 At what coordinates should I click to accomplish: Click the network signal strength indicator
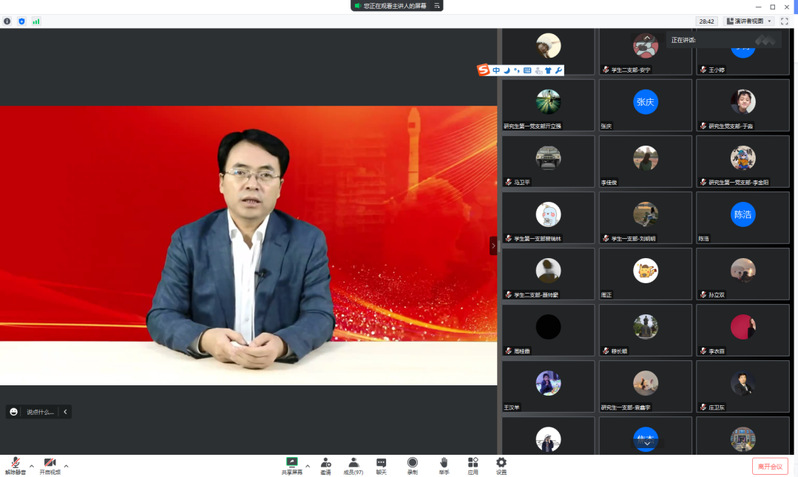[x=36, y=21]
